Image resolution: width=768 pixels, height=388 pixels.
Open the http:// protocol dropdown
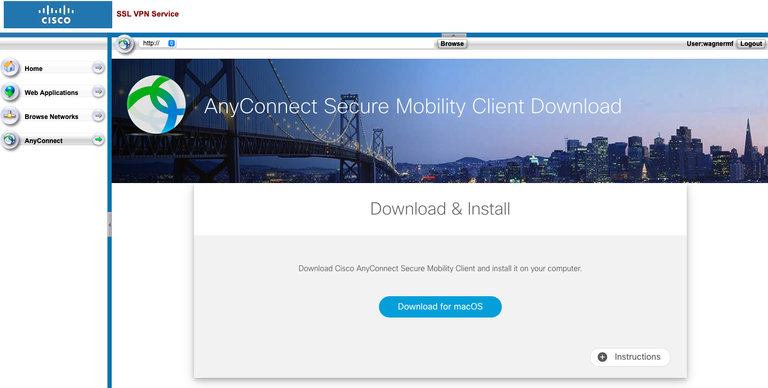pyautogui.click(x=158, y=43)
